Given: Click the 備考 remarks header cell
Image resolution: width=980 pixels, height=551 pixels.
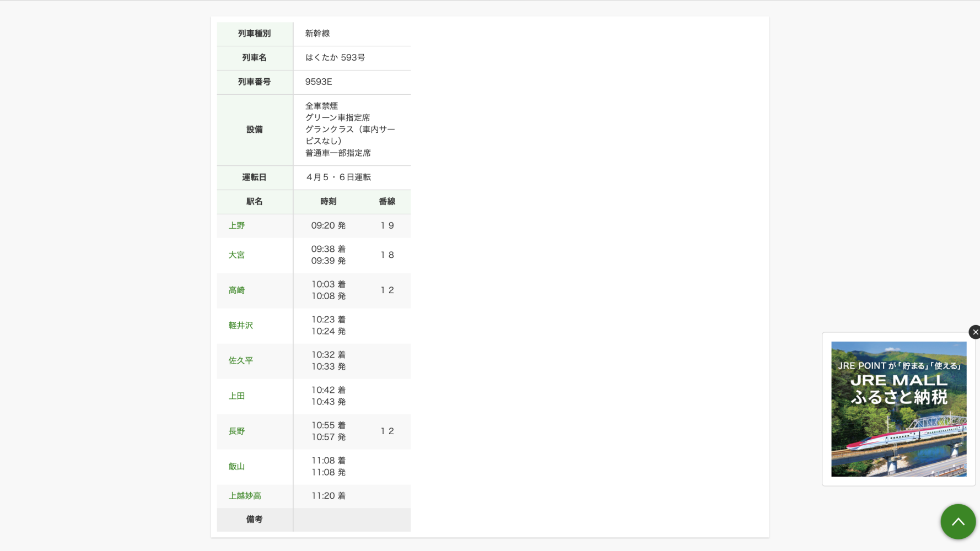Looking at the screenshot, I should (255, 520).
